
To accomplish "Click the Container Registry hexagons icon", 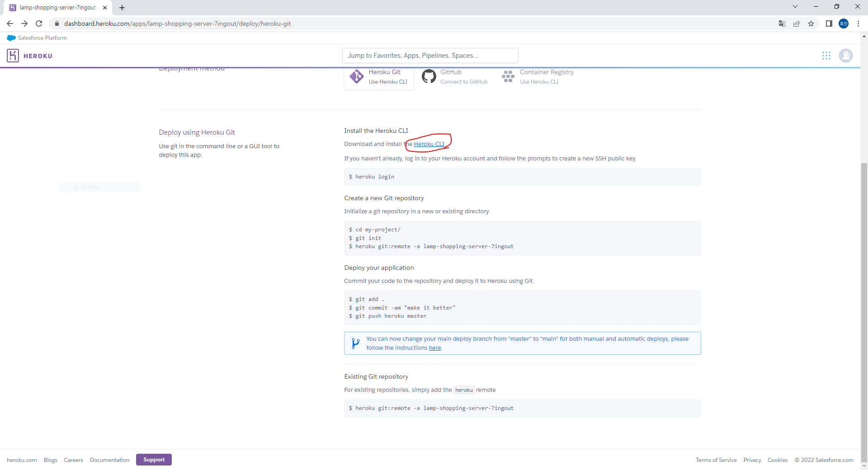I will pyautogui.click(x=508, y=76).
